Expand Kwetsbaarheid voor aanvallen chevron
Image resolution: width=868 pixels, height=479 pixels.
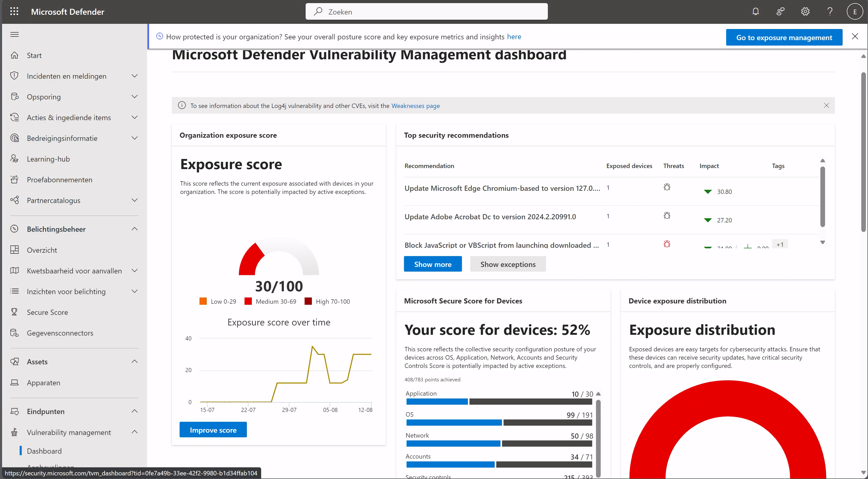click(x=135, y=271)
